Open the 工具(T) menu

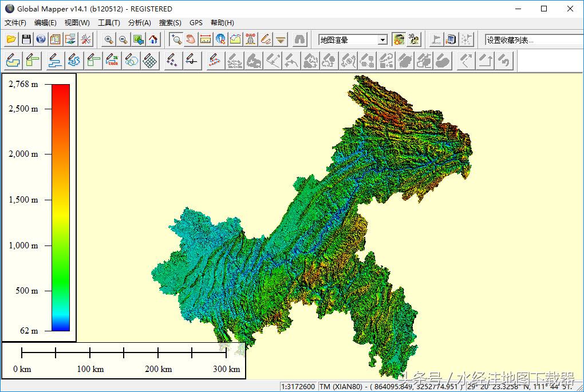point(109,23)
